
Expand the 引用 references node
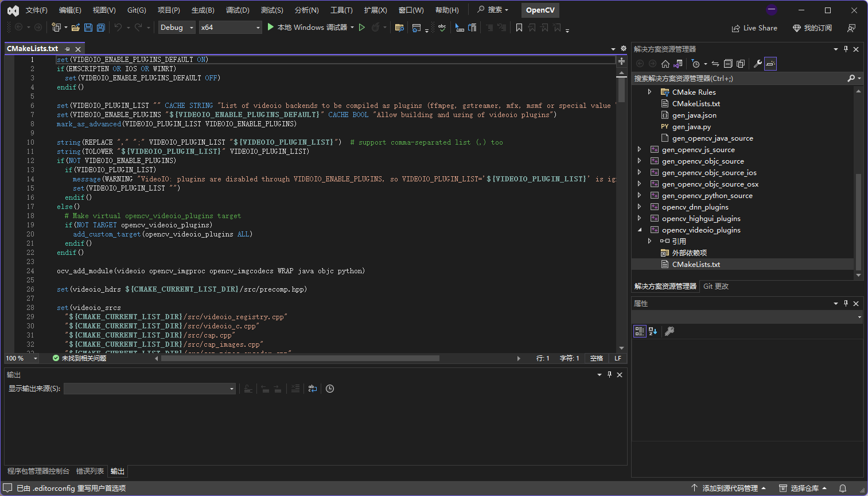pyautogui.click(x=649, y=241)
